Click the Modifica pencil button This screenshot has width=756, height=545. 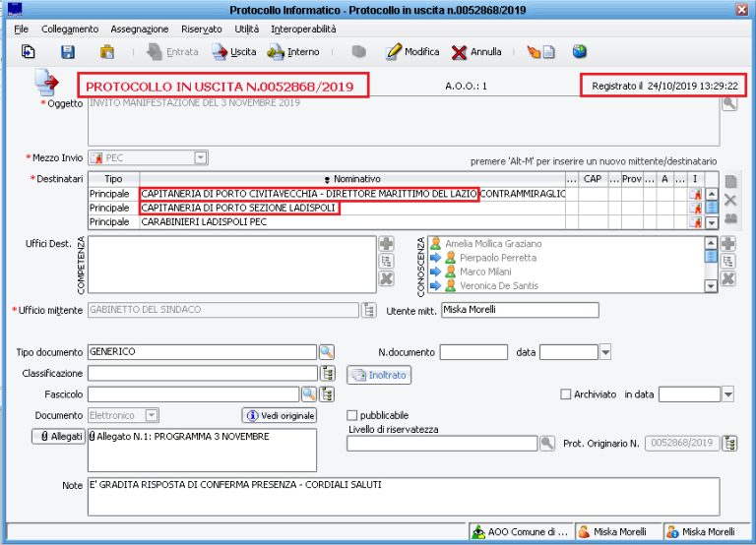tap(412, 51)
